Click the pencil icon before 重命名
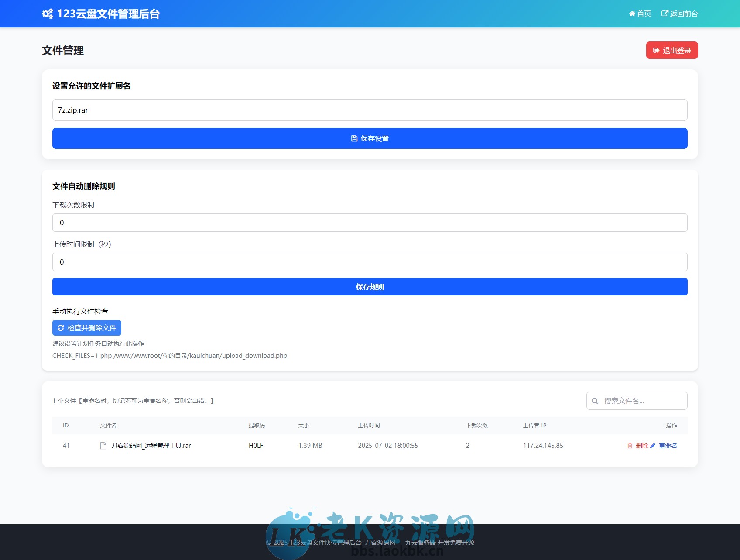 pyautogui.click(x=652, y=446)
